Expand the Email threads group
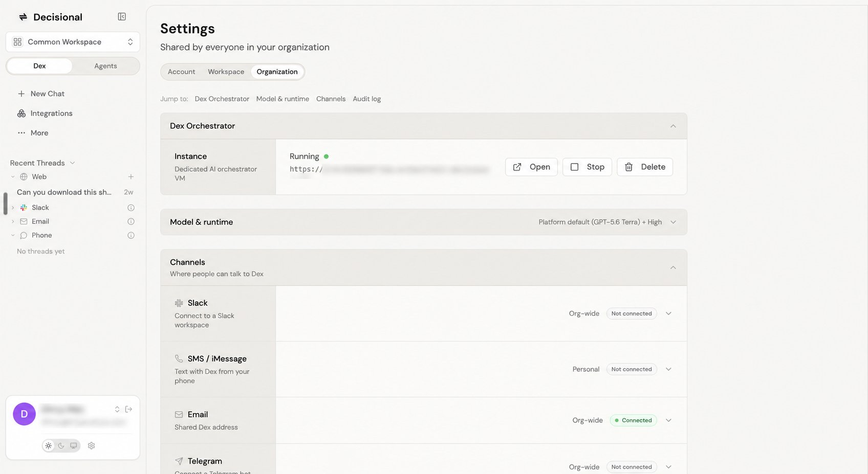868x474 pixels. [13, 221]
